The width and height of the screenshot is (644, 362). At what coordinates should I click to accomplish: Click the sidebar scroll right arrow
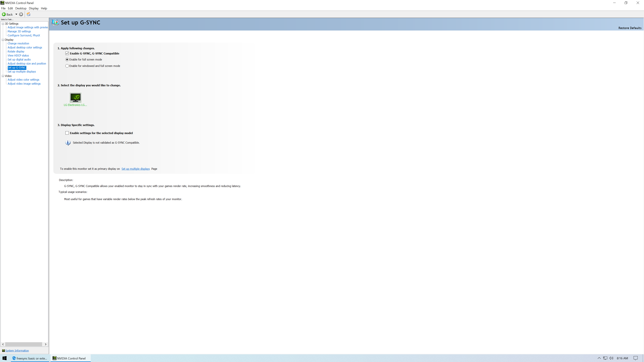coord(45,344)
